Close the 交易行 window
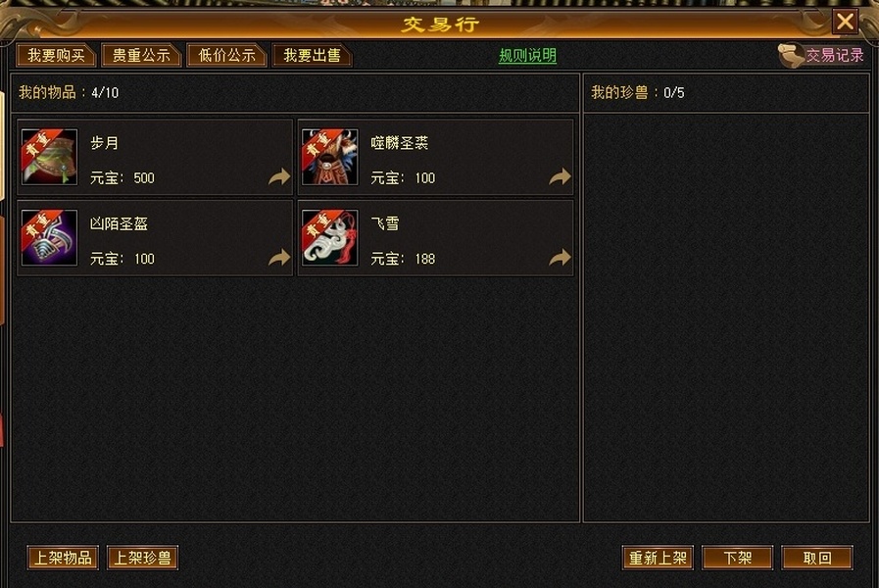 coord(845,22)
